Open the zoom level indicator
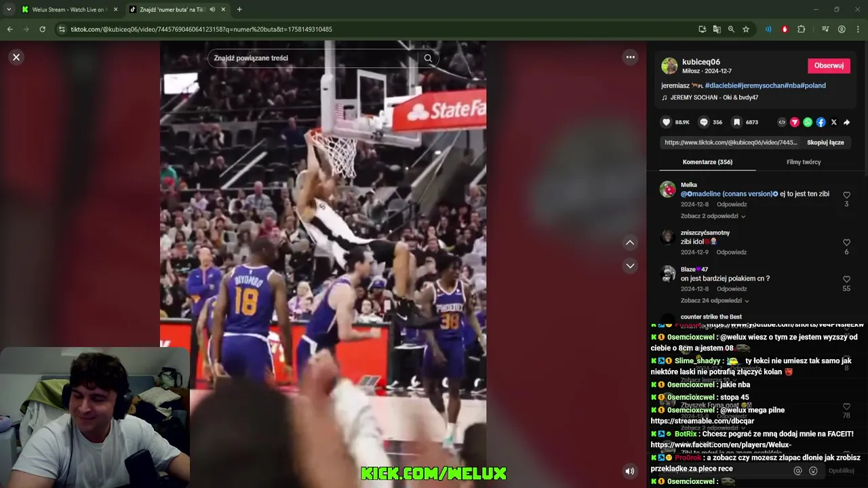Screen dimensions: 868x488 pos(731,29)
